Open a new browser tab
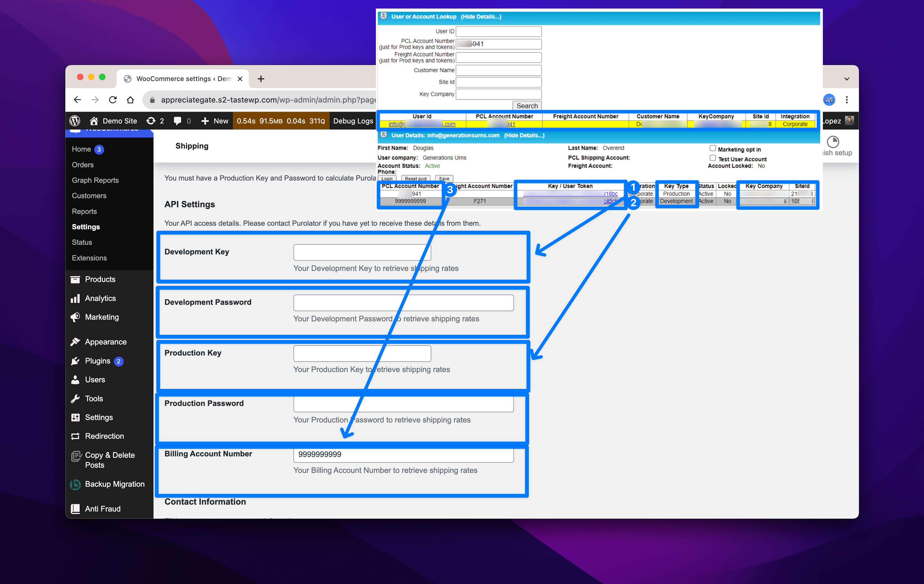The width and height of the screenshot is (924, 584). click(x=261, y=79)
